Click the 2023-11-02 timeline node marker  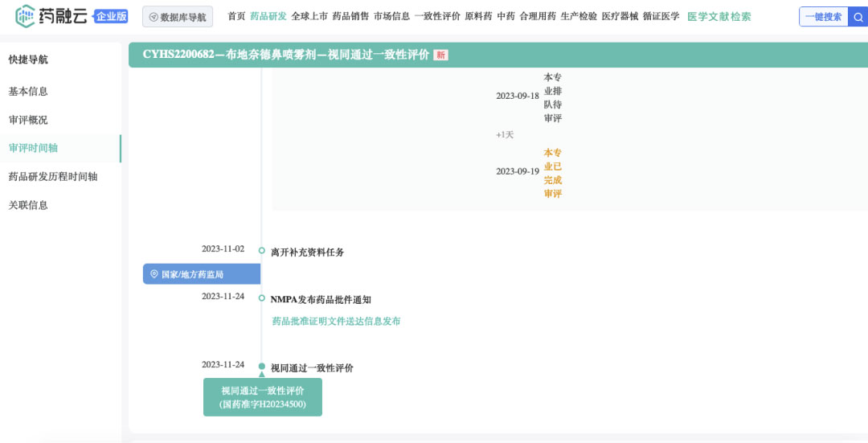tap(262, 250)
